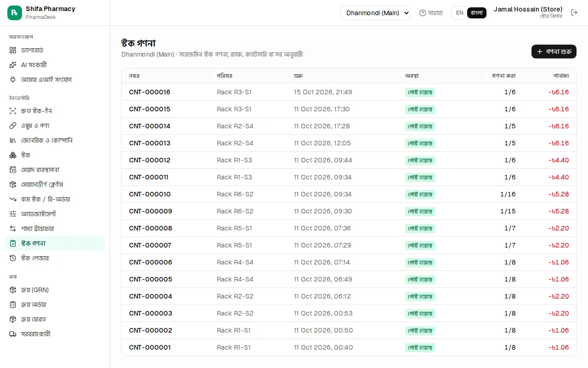Select the row CNT-000010
This screenshot has height=368, width=588.
tap(349, 194)
